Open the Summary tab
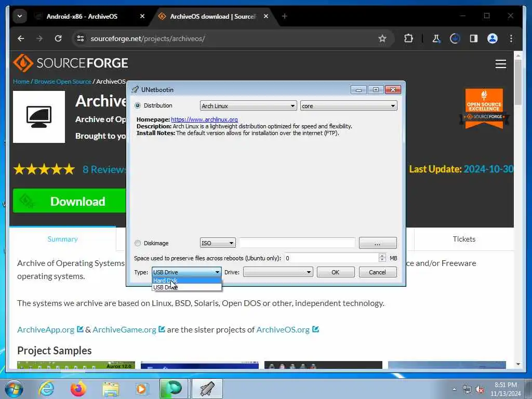 62,239
